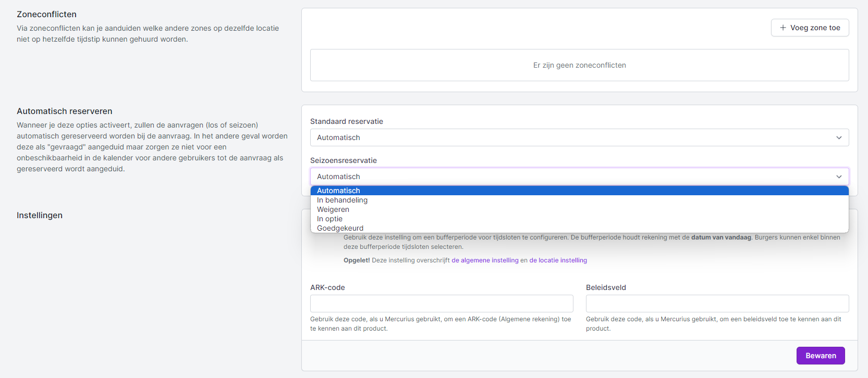
Task: Click the Standaard reservatie field label
Action: (346, 121)
